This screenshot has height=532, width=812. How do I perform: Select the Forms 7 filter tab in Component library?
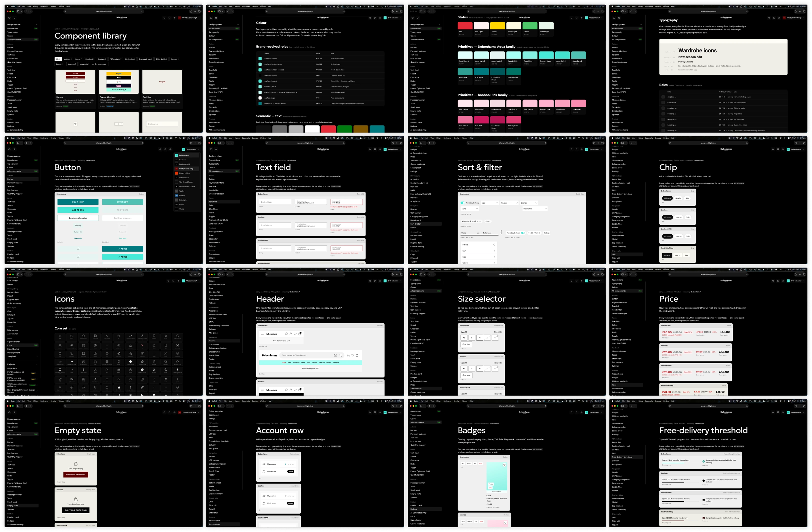(x=78, y=59)
